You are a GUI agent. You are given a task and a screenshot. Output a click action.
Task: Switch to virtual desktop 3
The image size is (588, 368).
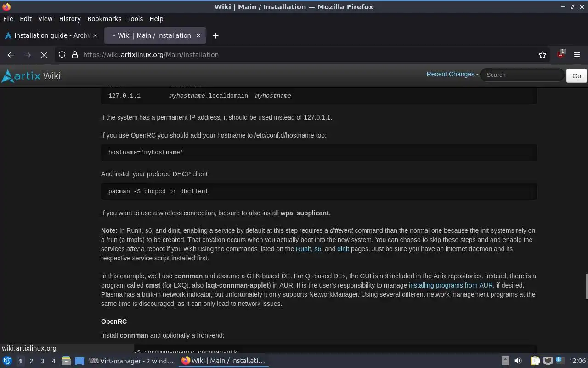pos(42,361)
